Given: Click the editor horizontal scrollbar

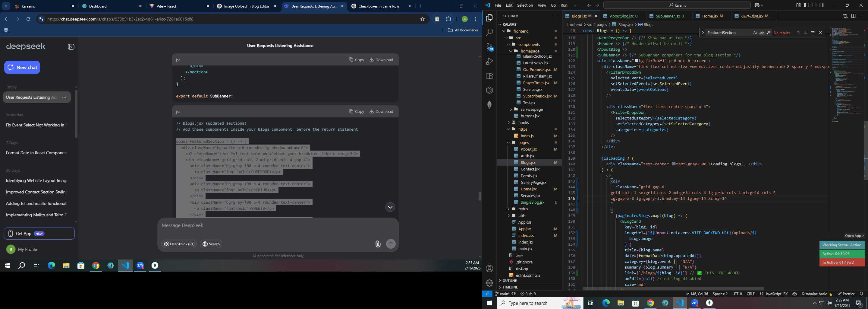Looking at the screenshot, I should pos(673,288).
